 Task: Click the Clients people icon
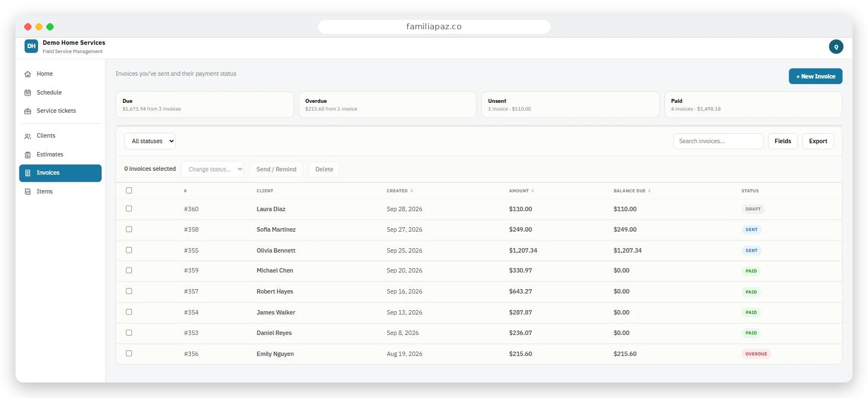(x=28, y=136)
